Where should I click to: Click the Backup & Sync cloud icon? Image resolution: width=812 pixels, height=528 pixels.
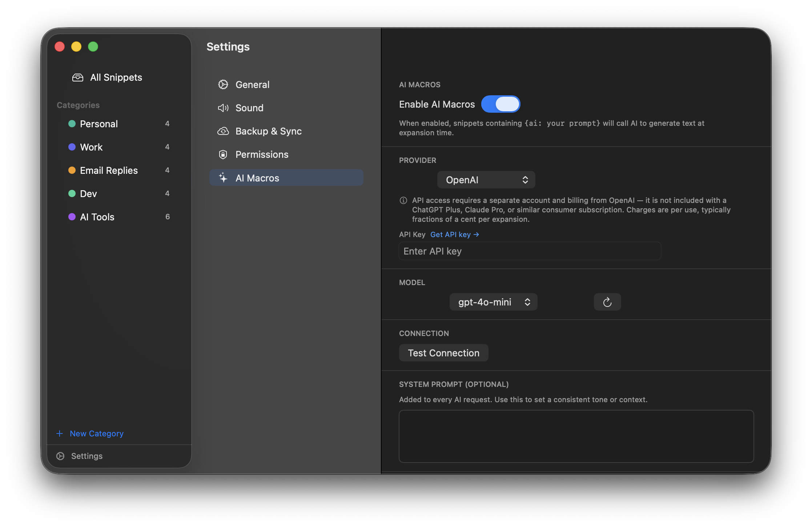point(223,131)
